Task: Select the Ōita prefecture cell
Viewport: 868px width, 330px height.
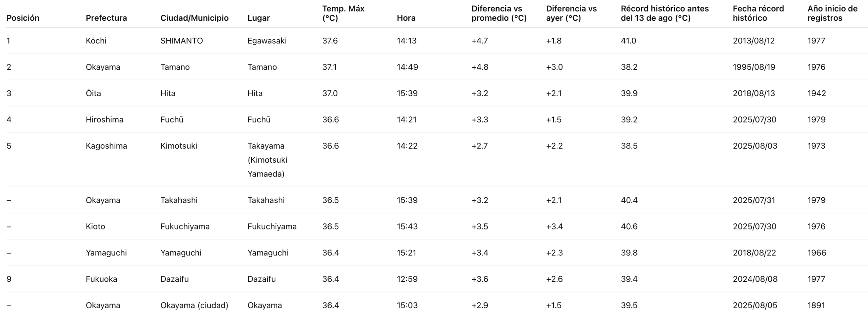Action: tap(93, 93)
